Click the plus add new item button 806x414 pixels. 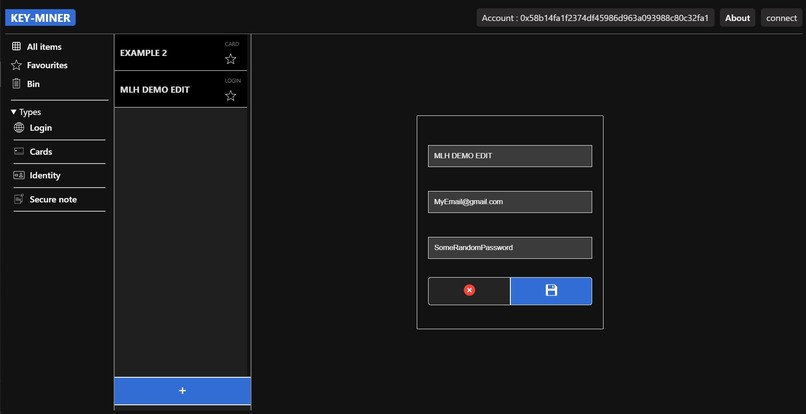182,391
